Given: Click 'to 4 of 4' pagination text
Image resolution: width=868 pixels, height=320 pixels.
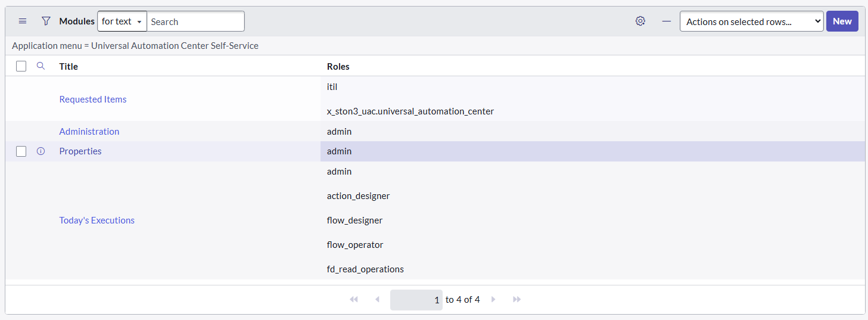Looking at the screenshot, I should click(x=463, y=300).
